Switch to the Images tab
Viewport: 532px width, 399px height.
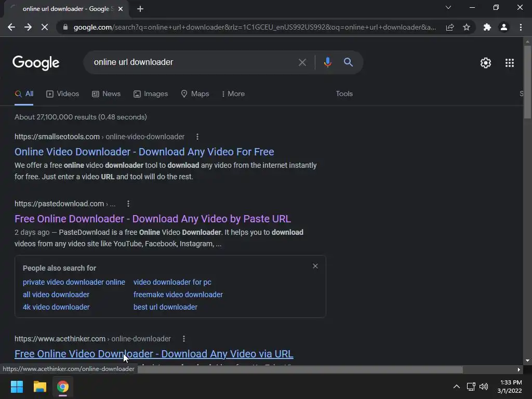[151, 94]
